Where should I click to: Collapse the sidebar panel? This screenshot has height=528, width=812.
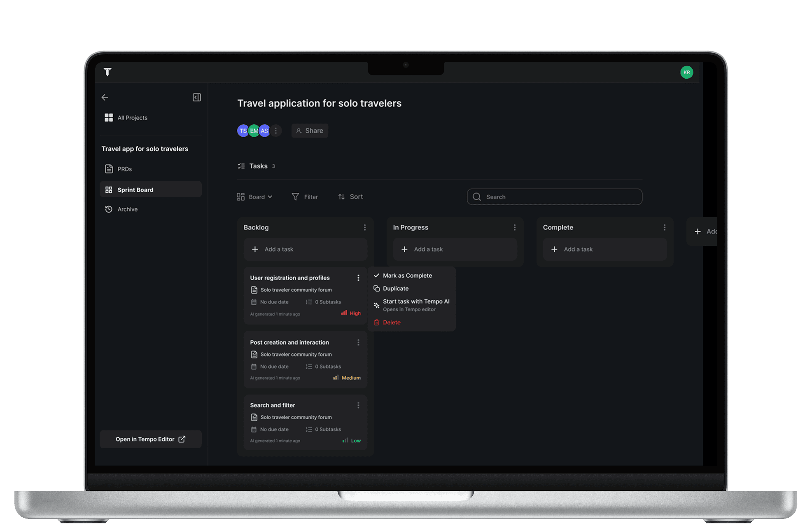click(x=196, y=97)
